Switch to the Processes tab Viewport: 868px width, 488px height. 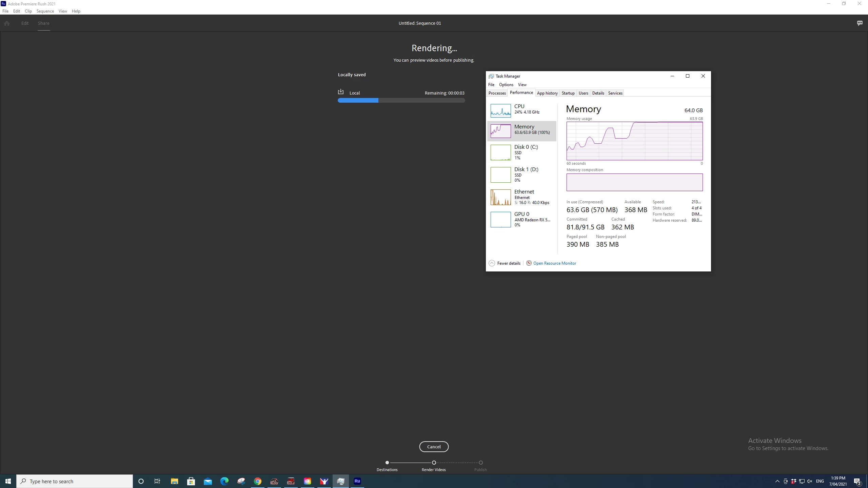(497, 93)
